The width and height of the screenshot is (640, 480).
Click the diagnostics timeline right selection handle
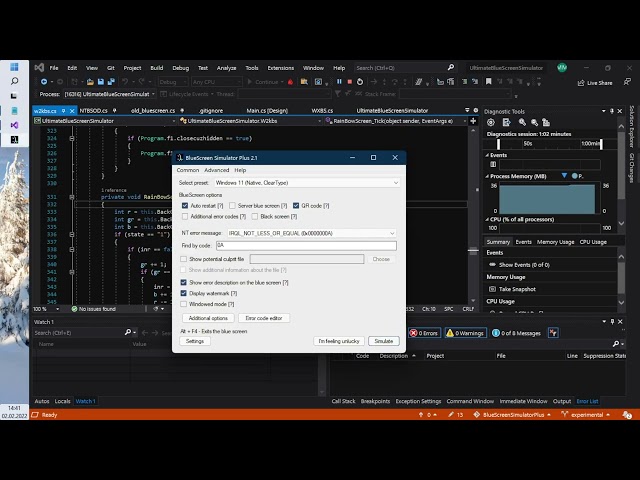(601, 144)
